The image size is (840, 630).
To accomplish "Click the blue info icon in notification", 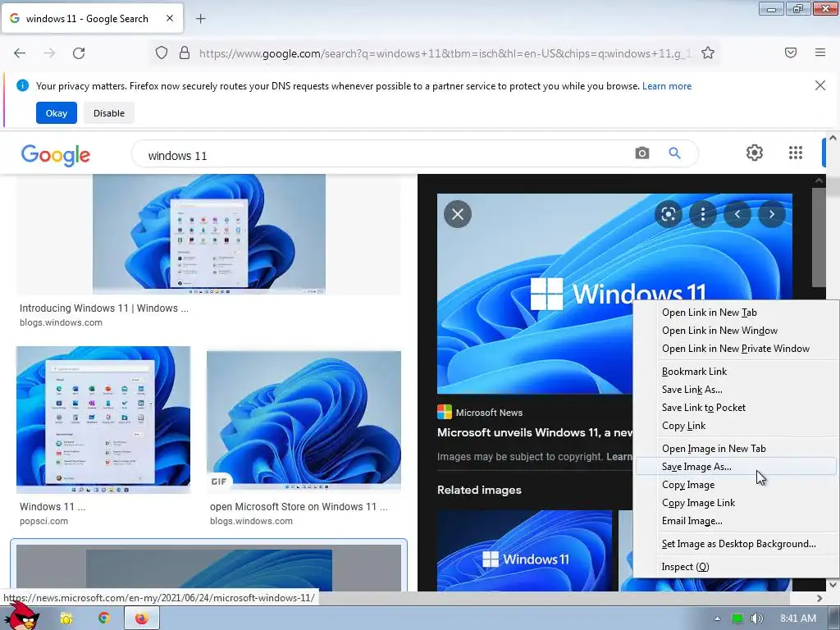I will pos(22,85).
